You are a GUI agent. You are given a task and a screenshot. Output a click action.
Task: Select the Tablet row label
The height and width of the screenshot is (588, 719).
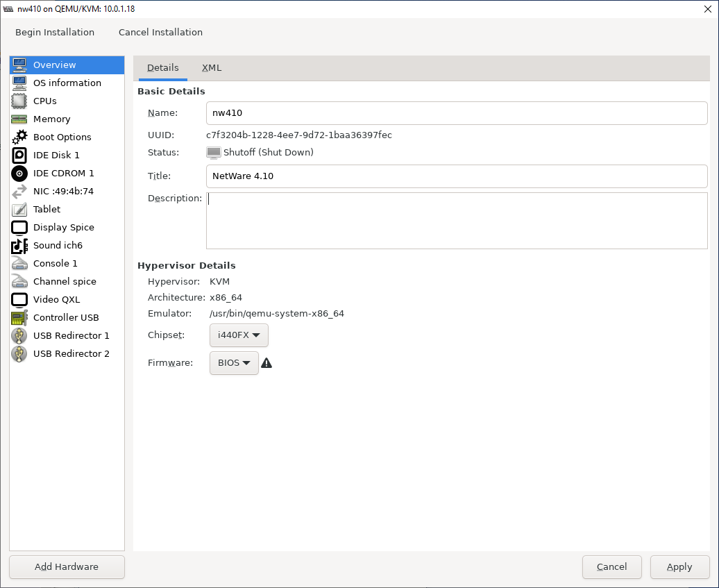(46, 209)
